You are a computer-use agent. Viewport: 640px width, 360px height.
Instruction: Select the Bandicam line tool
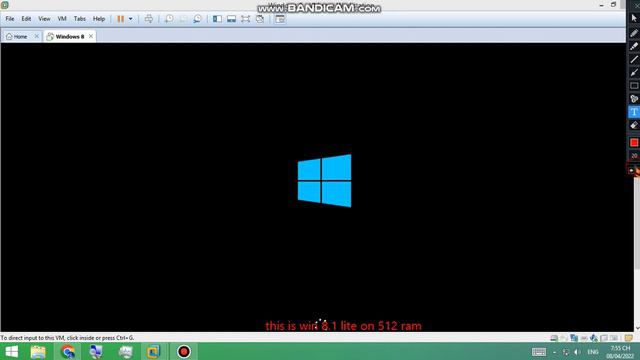pyautogui.click(x=634, y=59)
